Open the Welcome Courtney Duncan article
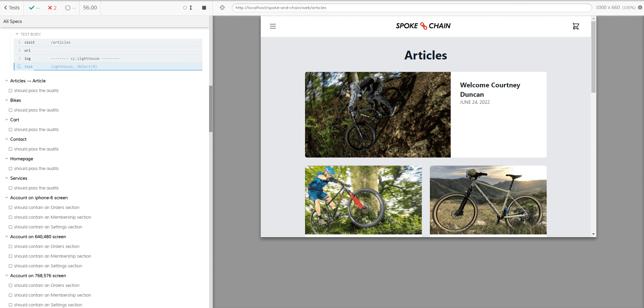The width and height of the screenshot is (644, 308). [490, 90]
